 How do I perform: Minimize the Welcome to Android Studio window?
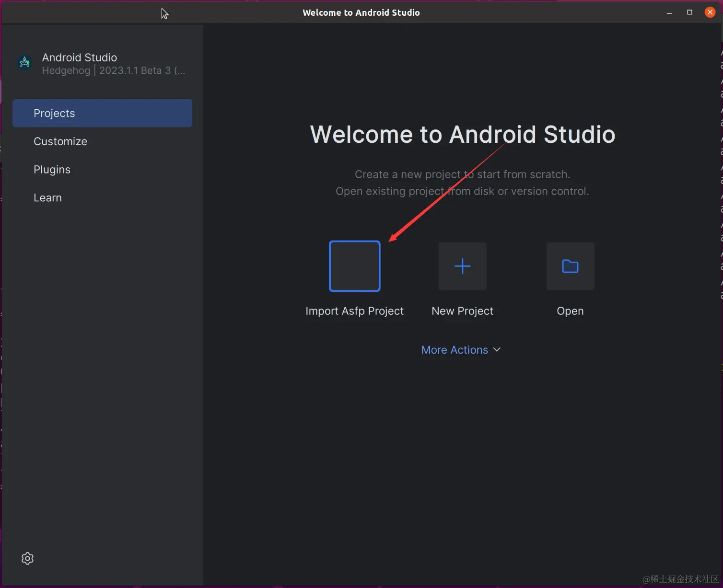point(669,12)
